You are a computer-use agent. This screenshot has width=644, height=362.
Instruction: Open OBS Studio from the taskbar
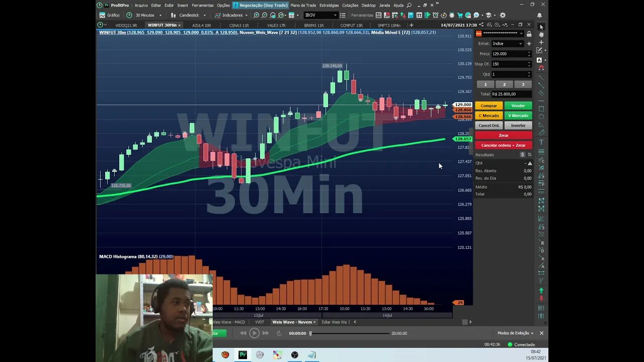pyautogui.click(x=295, y=355)
